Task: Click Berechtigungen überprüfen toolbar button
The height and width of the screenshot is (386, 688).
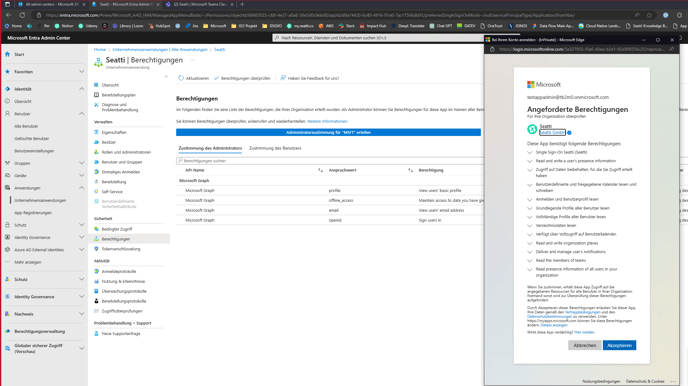Action: pos(242,78)
